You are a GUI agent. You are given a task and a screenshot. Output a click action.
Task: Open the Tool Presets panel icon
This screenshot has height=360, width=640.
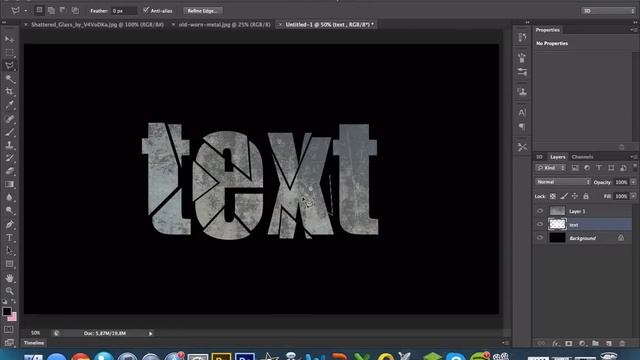522,147
